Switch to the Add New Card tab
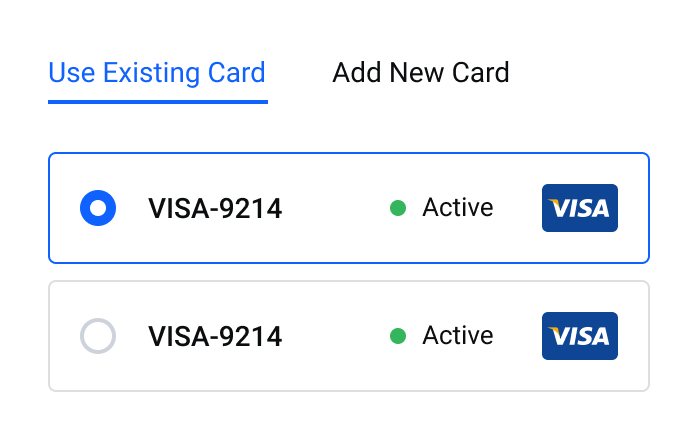The image size is (698, 440). pos(421,73)
